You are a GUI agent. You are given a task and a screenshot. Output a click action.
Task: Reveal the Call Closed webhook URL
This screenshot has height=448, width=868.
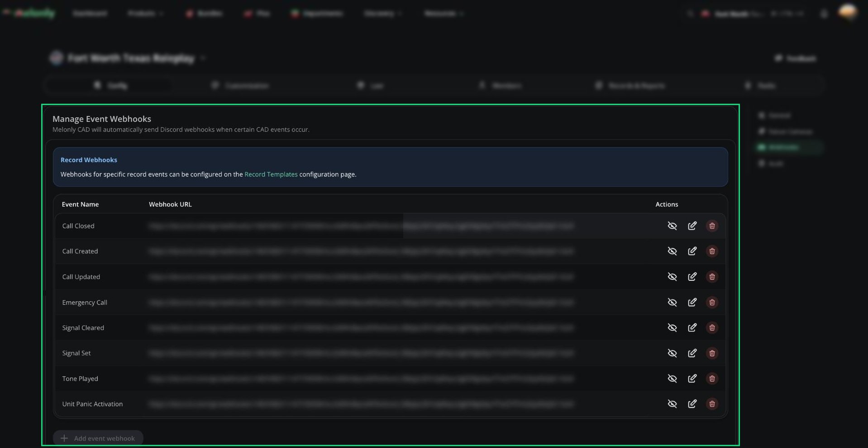(x=672, y=226)
